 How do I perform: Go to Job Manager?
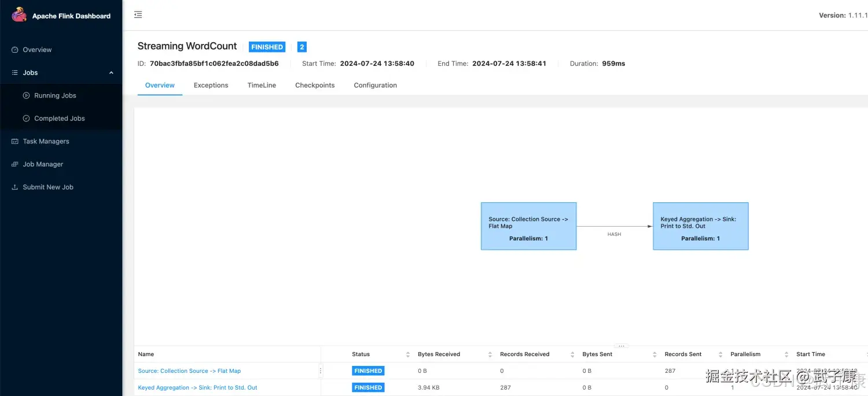tap(43, 164)
